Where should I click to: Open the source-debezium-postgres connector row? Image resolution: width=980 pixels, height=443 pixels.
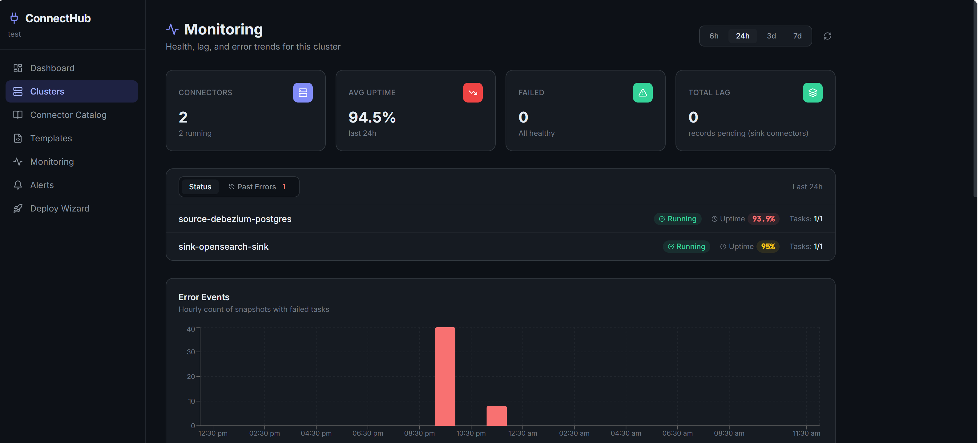pyautogui.click(x=500, y=219)
